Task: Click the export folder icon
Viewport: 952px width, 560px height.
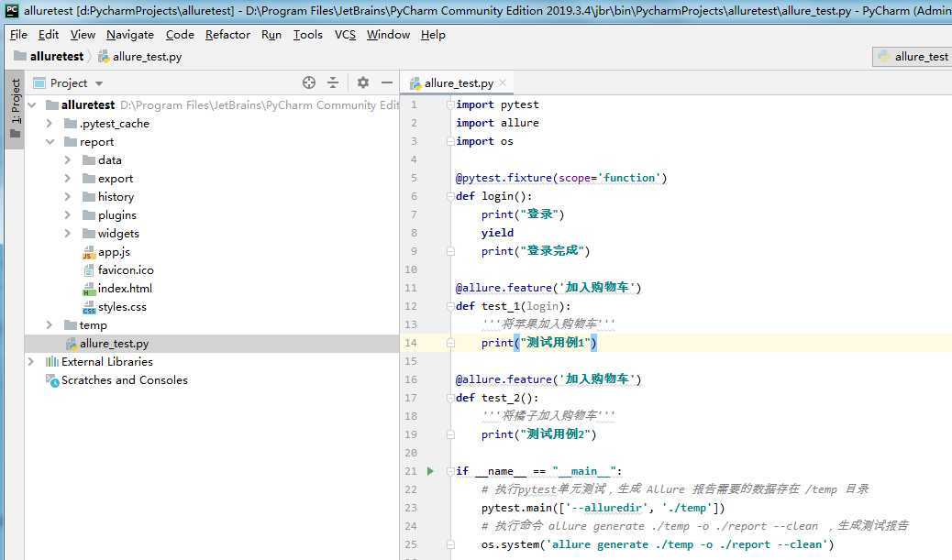Action: (x=89, y=179)
